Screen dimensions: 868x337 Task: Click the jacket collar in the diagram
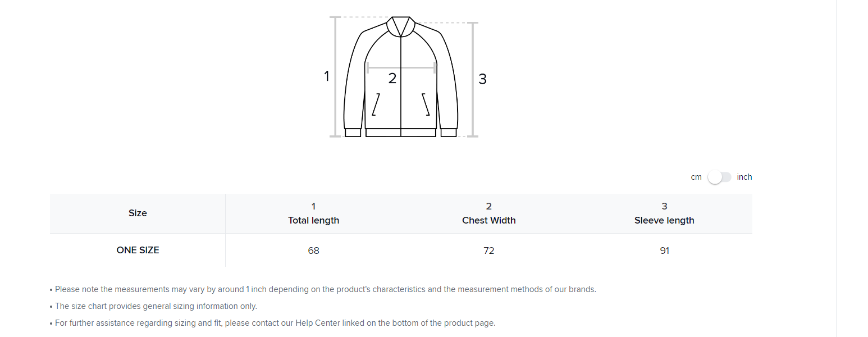pos(401,26)
